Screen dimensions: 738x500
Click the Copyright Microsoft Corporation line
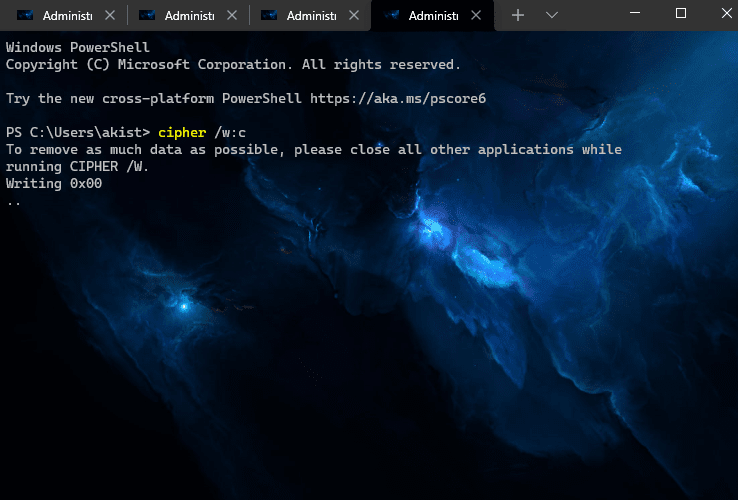point(233,65)
